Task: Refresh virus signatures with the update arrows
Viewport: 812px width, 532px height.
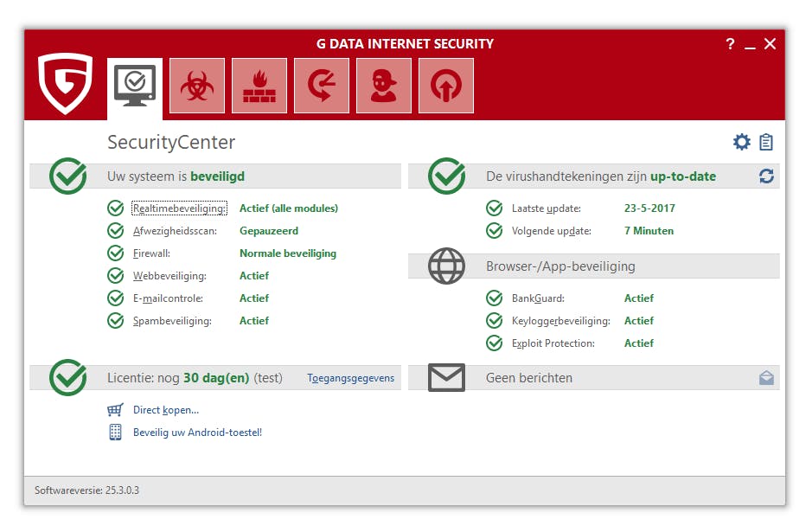Action: [x=766, y=176]
